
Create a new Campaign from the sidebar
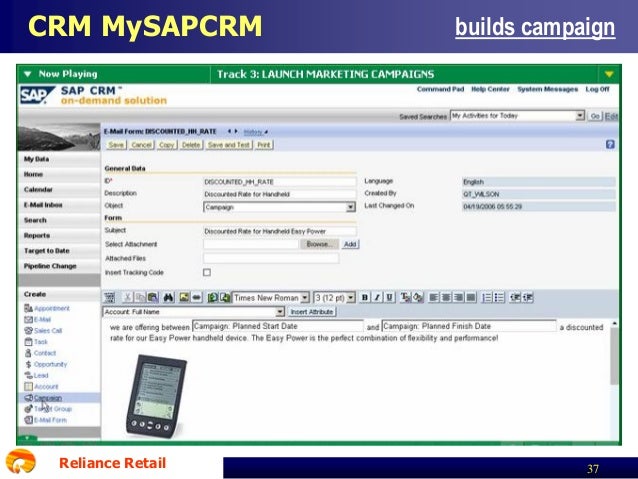[48, 398]
